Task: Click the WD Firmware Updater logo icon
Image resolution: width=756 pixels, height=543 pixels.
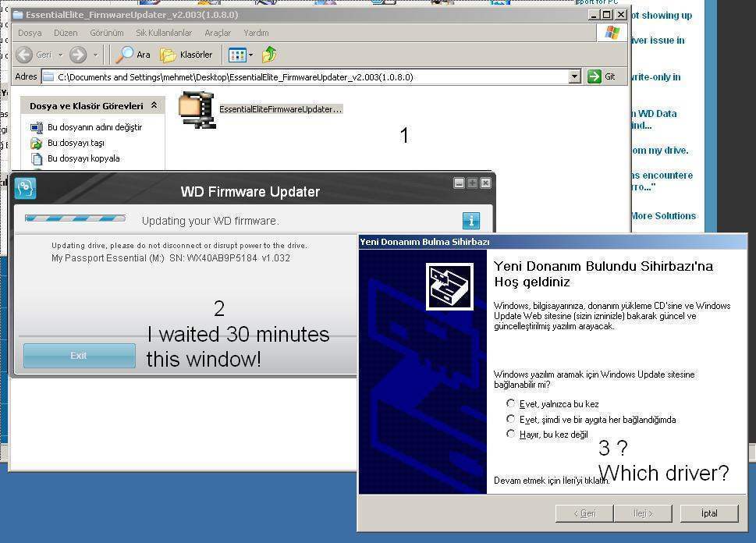Action: pos(25,188)
